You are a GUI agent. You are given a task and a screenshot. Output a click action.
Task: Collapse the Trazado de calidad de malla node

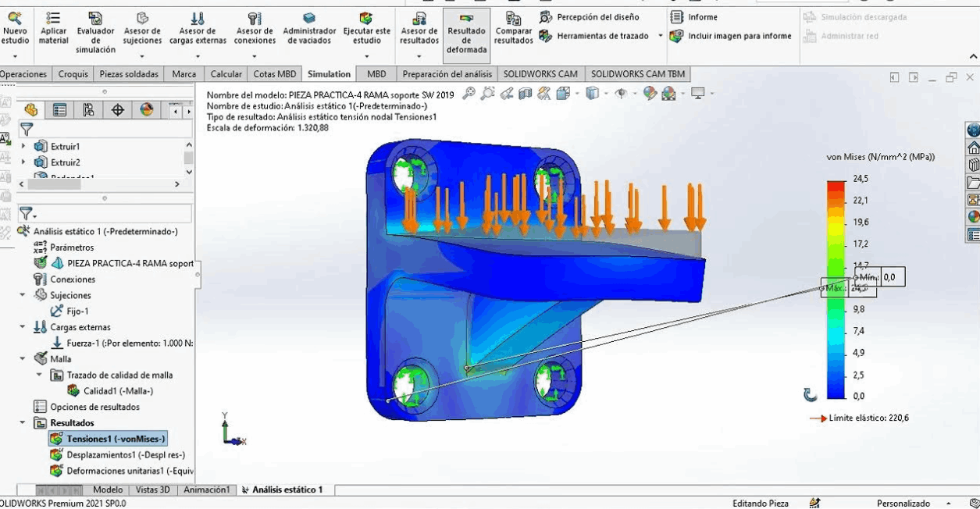tap(39, 375)
